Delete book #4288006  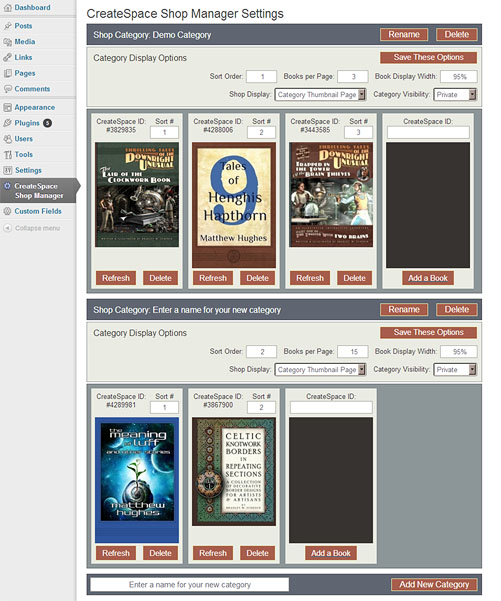tap(257, 278)
